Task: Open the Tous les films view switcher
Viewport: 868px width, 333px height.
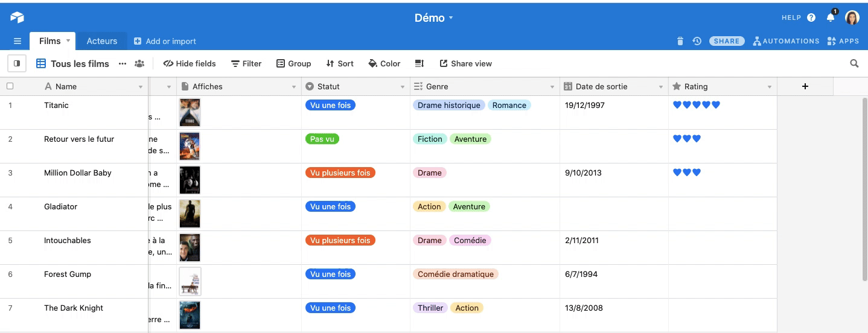Action: [72, 63]
